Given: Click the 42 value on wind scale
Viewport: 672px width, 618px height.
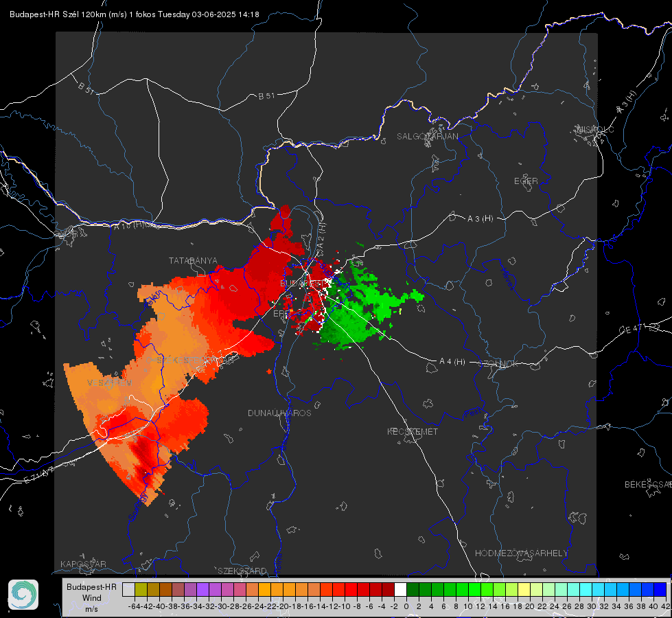Looking at the screenshot, I should pos(665,606).
